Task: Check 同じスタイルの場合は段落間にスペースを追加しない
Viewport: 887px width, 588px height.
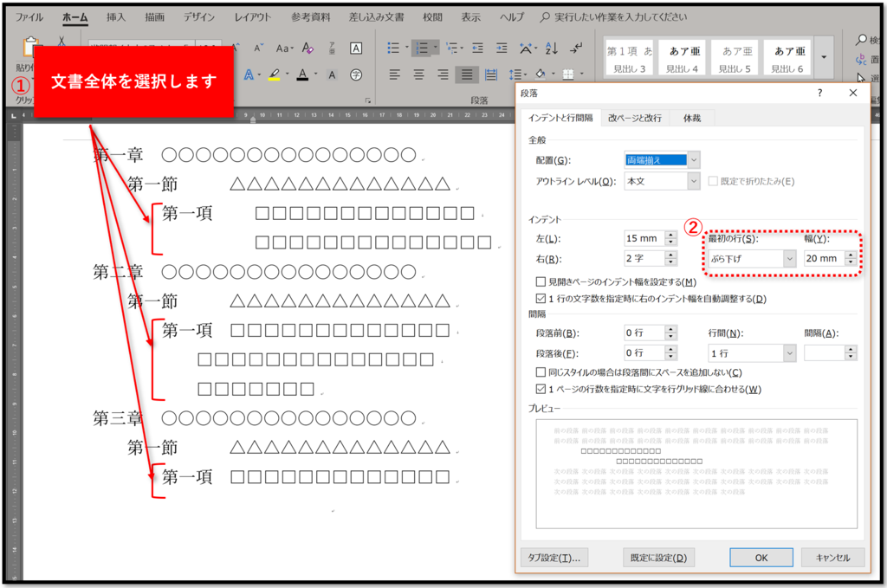Action: 541,372
